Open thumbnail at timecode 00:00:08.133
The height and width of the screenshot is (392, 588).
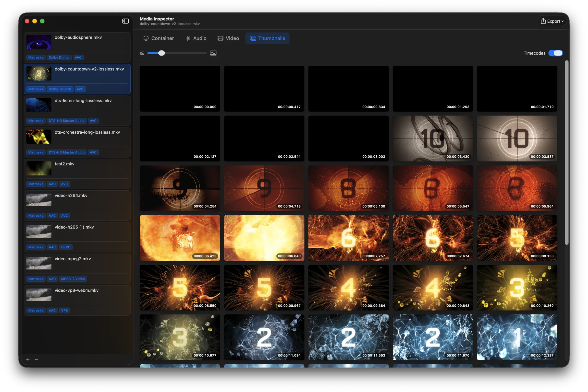click(517, 238)
